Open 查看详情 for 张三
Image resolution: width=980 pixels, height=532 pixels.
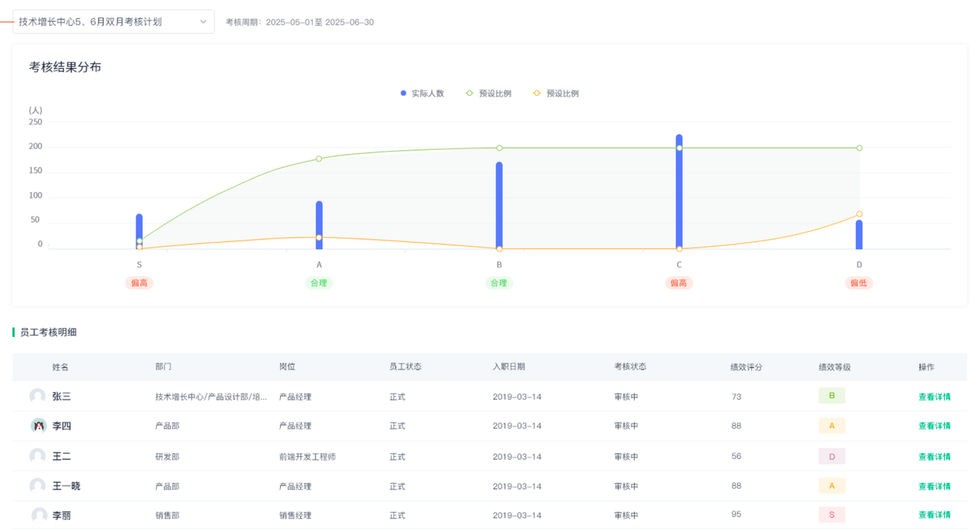[x=934, y=397]
